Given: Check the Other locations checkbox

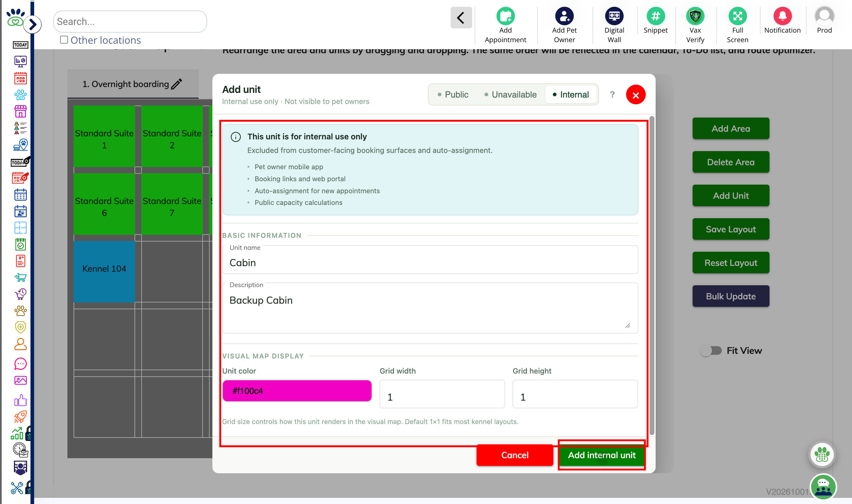Looking at the screenshot, I should point(64,40).
